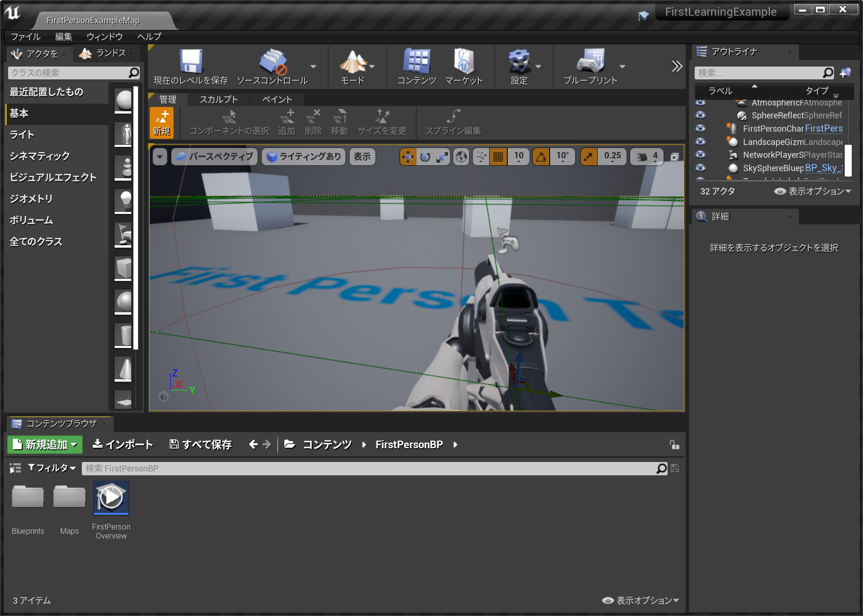Open viewport 表示 button
Screen dimensions: 863x616
(362, 156)
